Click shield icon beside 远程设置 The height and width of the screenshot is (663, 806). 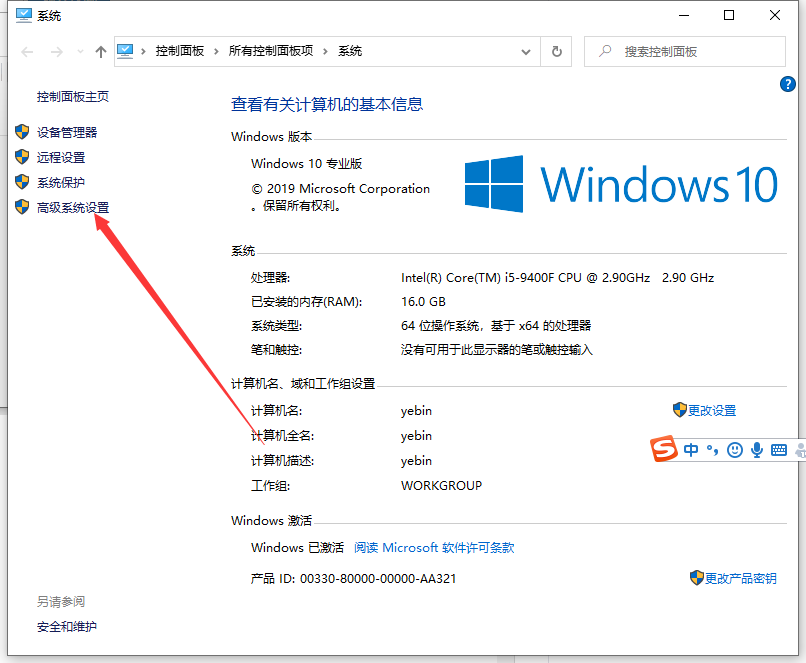click(22, 157)
